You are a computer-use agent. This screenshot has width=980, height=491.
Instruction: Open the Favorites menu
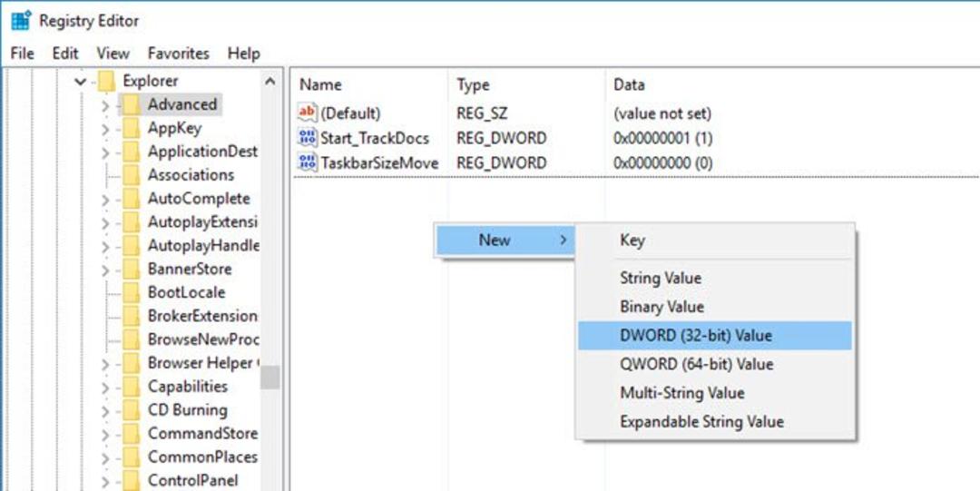coord(179,54)
